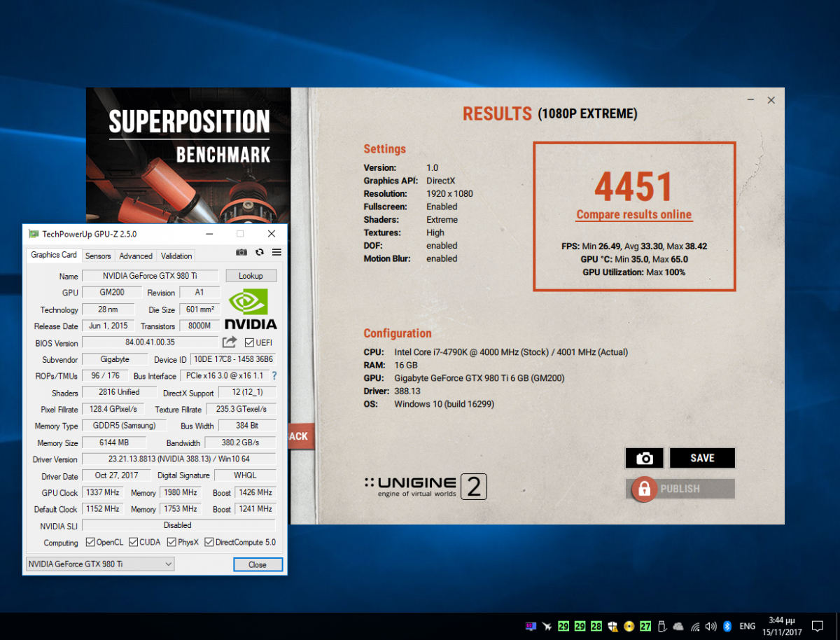The width and height of the screenshot is (840, 640).
Task: Toggle the UEFI checkbox
Action: tap(250, 342)
